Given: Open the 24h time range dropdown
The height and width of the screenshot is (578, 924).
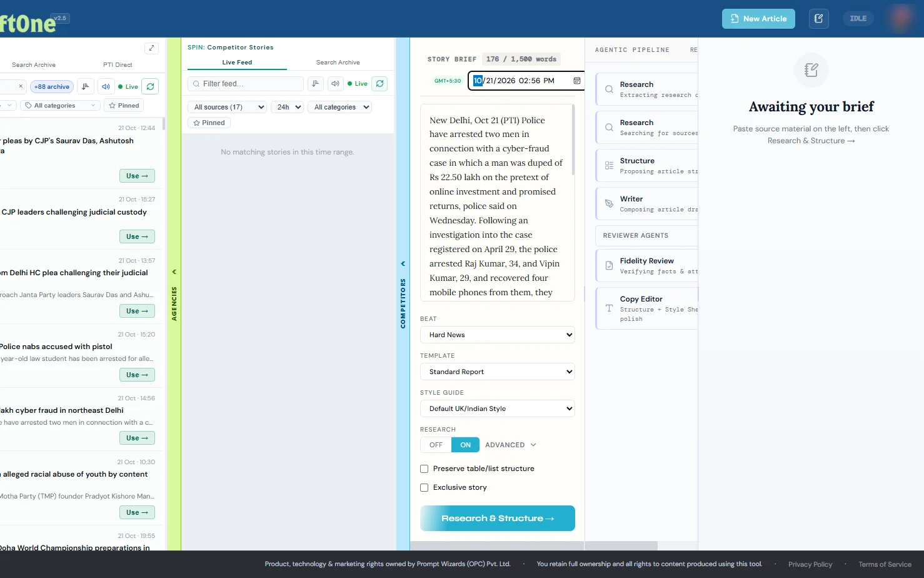Looking at the screenshot, I should coord(288,107).
